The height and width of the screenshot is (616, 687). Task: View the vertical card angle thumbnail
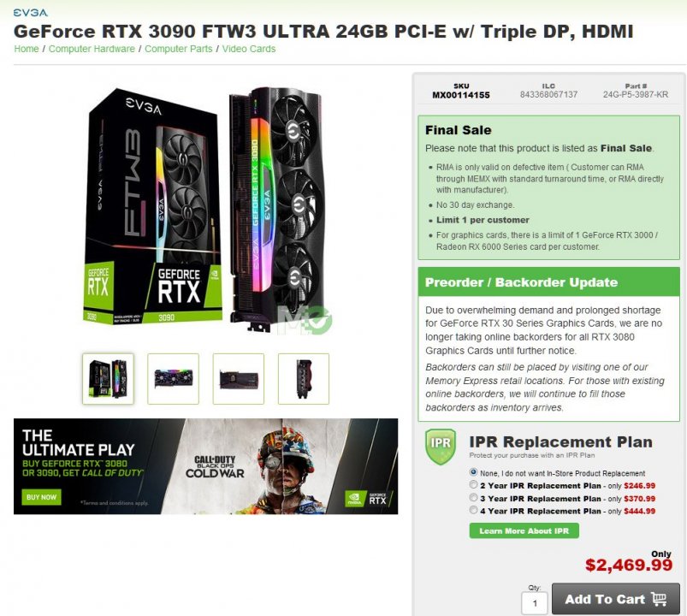303,378
